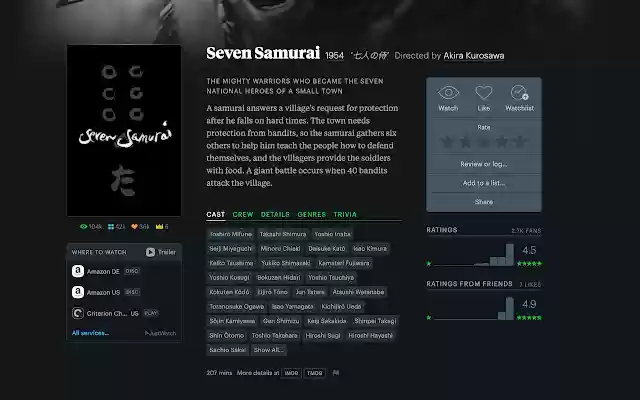Open Yoshio Tsuchiya cast page
This screenshot has height=400, width=640.
[331, 278]
